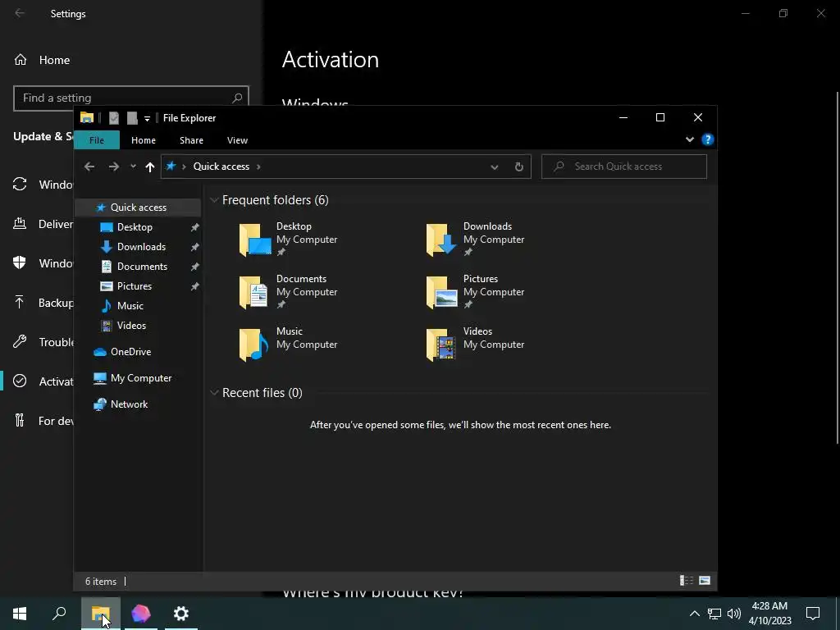Click the chevron after Quick access in the address bar
Viewport: 840px width, 630px height.
click(258, 167)
